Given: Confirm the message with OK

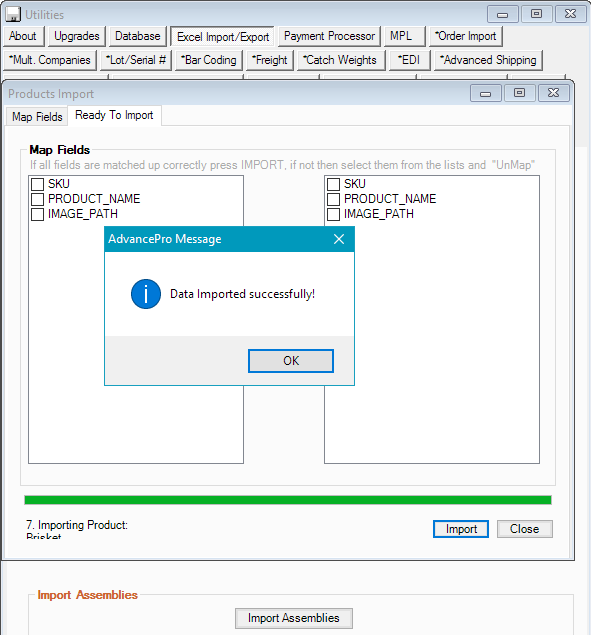Looking at the screenshot, I should [x=291, y=361].
